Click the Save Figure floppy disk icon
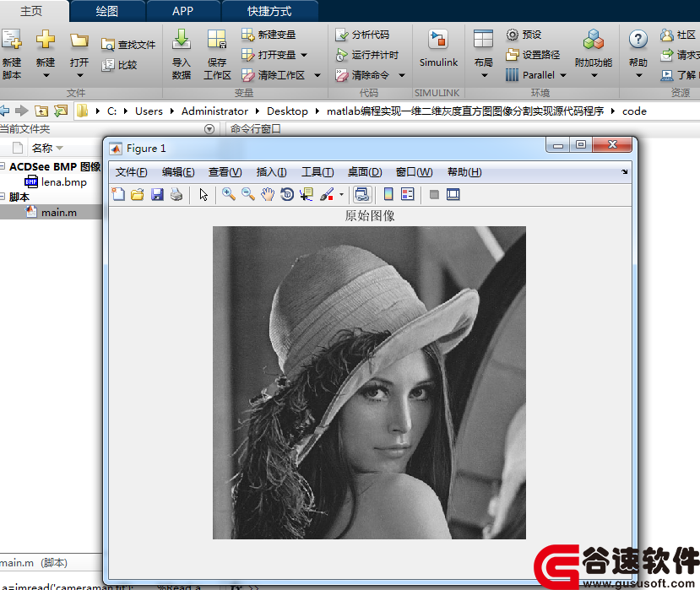 coord(157,194)
